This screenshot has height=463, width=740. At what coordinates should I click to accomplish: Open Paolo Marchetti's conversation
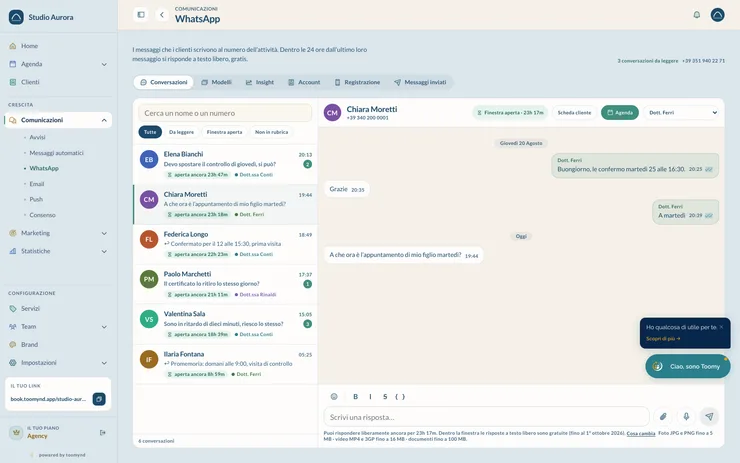[226, 284]
